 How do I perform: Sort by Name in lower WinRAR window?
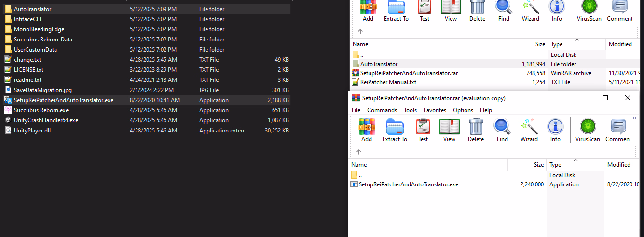coord(428,165)
